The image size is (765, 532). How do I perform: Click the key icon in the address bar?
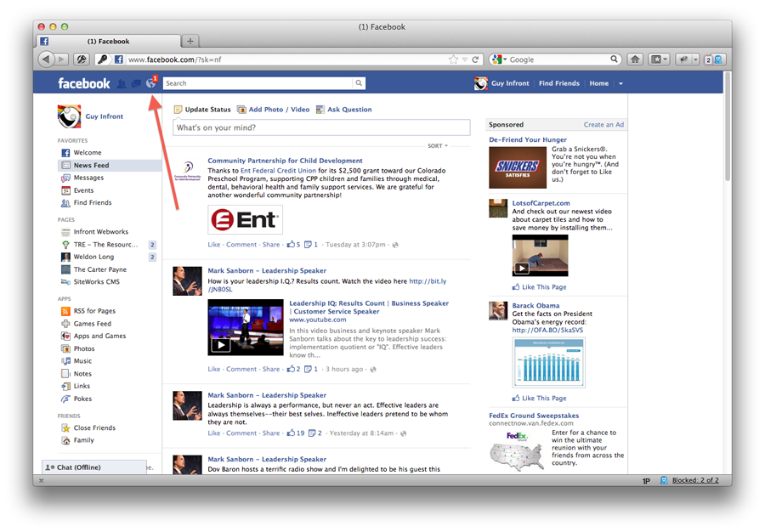click(103, 59)
